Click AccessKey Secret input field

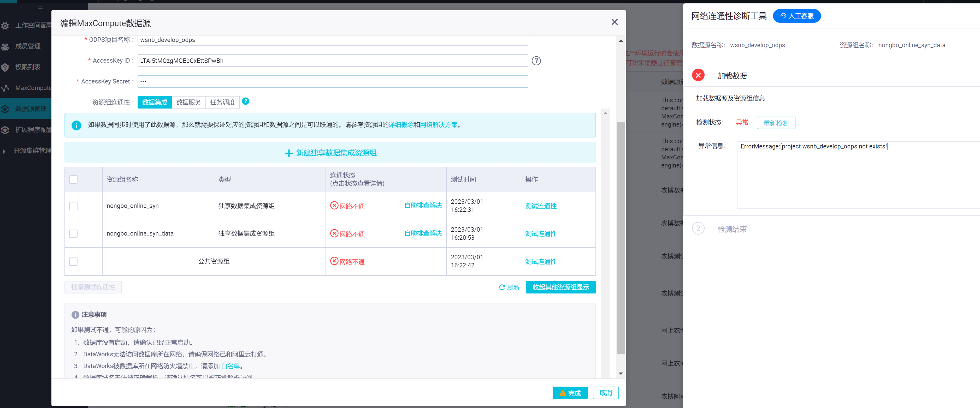pos(333,81)
